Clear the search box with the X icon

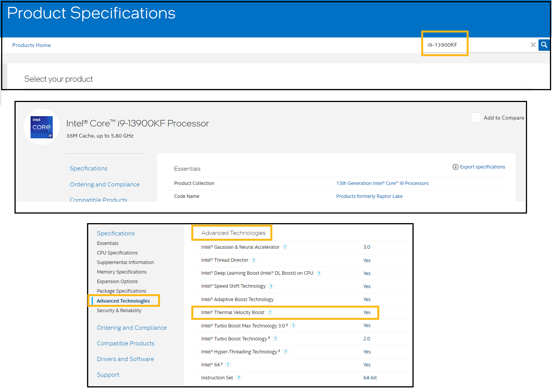[533, 45]
